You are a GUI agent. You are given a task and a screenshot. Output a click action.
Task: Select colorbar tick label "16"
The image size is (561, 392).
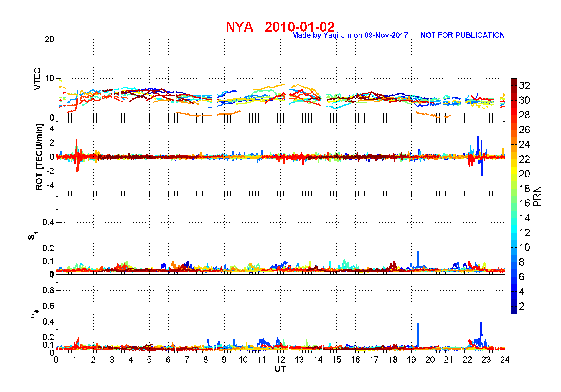tap(524, 203)
